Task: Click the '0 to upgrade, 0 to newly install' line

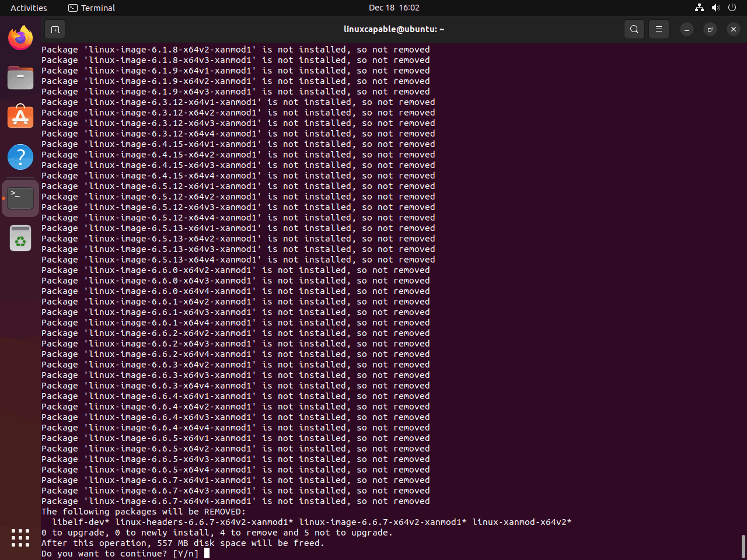Action: [x=217, y=533]
